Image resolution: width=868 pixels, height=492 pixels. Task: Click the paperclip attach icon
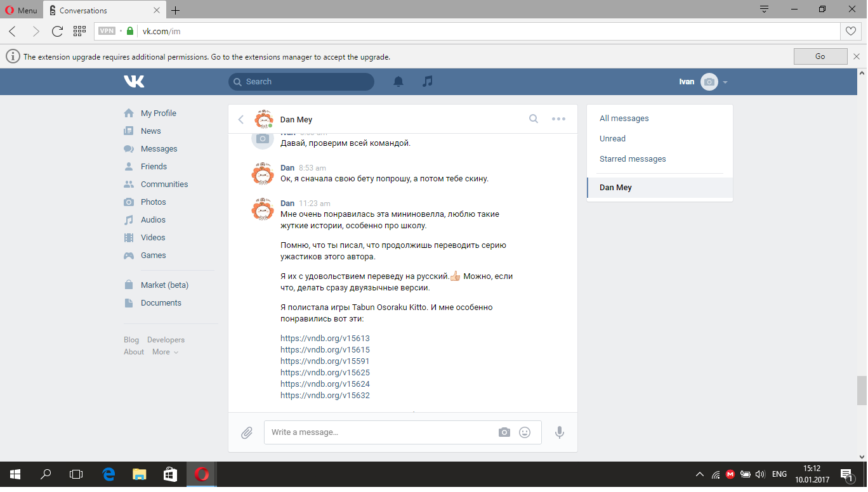coord(247,432)
